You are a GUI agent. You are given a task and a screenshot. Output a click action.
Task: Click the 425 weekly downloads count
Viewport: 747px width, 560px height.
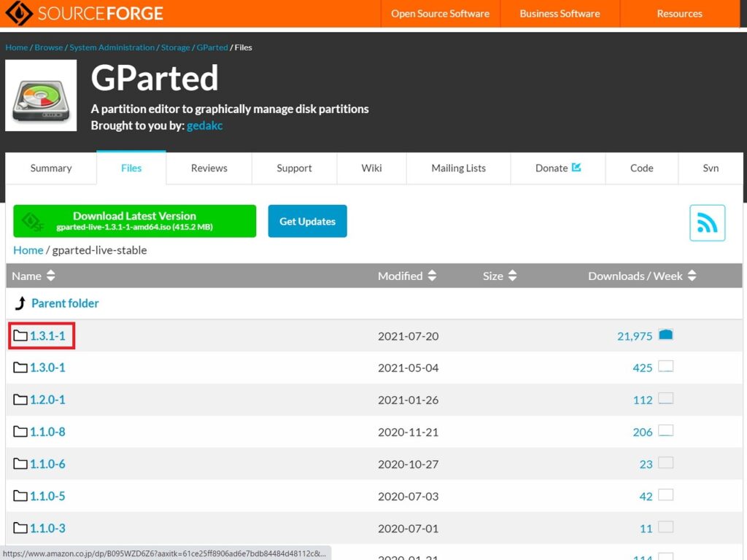click(x=642, y=367)
